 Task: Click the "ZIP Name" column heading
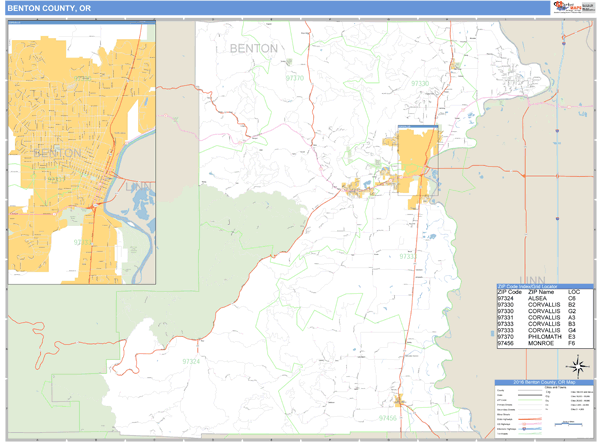541,292
